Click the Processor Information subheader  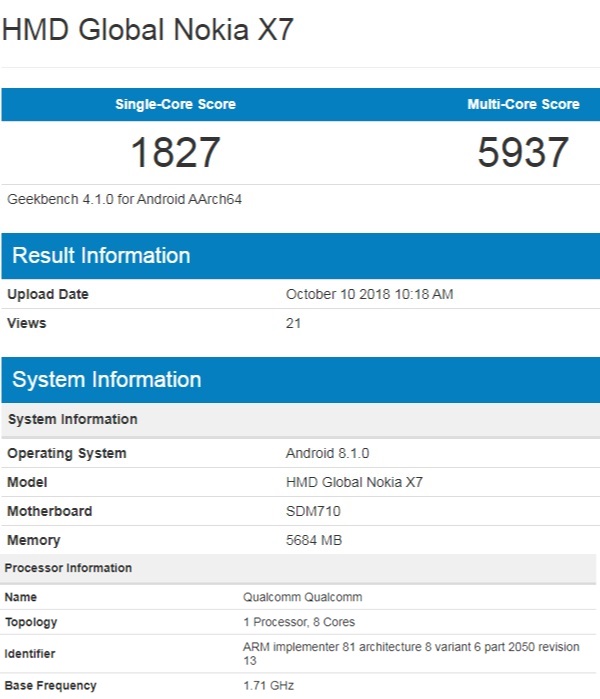pos(298,568)
